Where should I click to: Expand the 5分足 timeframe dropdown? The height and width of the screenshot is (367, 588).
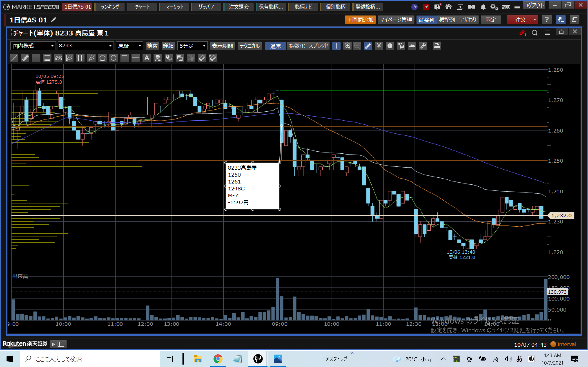[204, 46]
